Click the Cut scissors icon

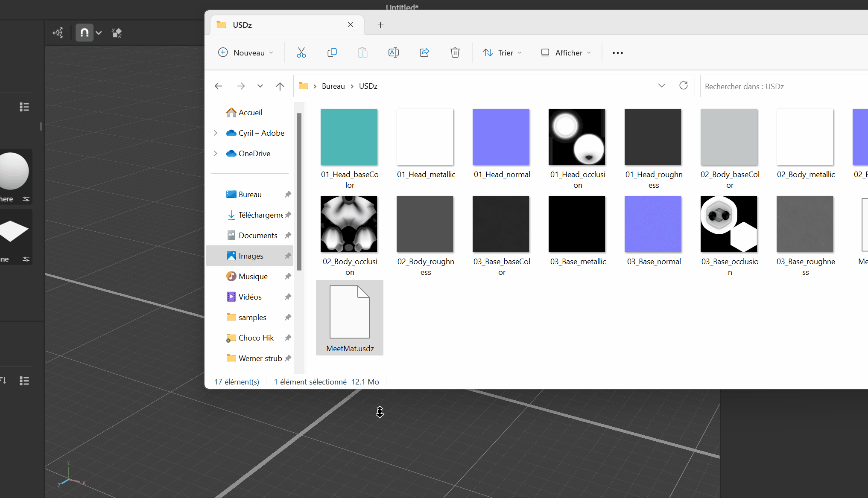(x=301, y=52)
